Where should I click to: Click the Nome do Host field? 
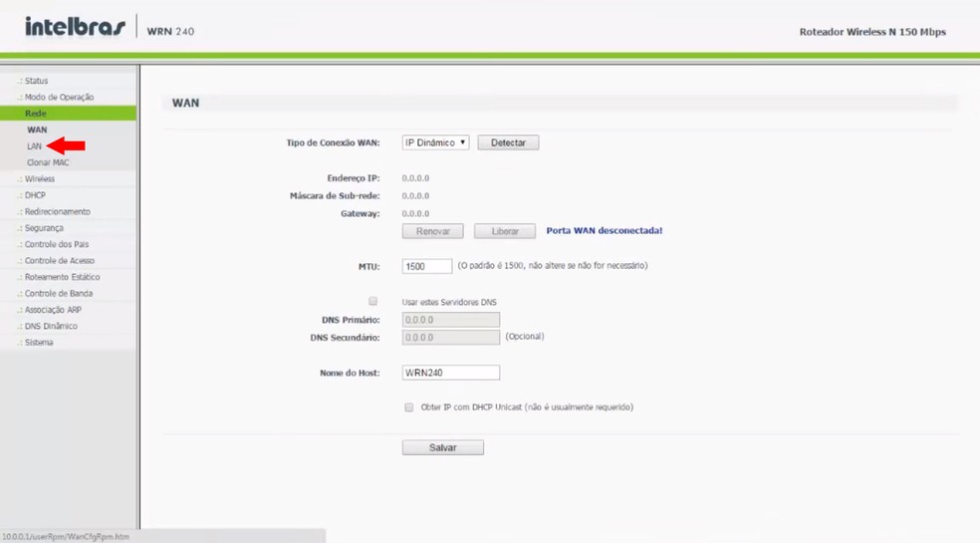[450, 373]
